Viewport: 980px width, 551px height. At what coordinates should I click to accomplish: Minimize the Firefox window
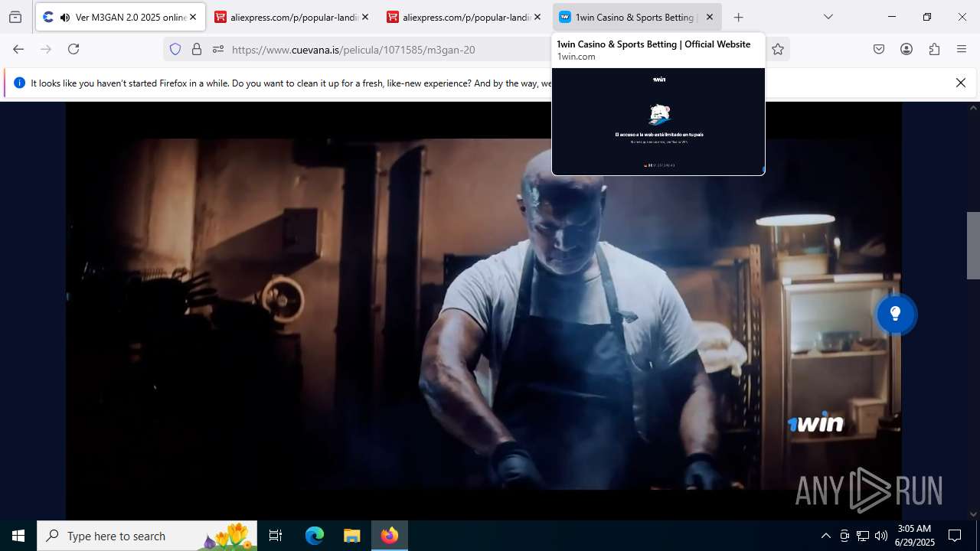(x=892, y=17)
